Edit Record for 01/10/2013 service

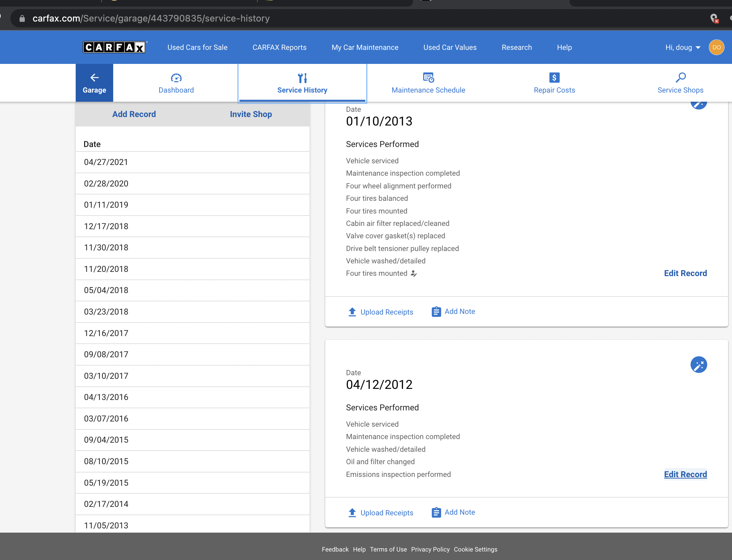(685, 273)
